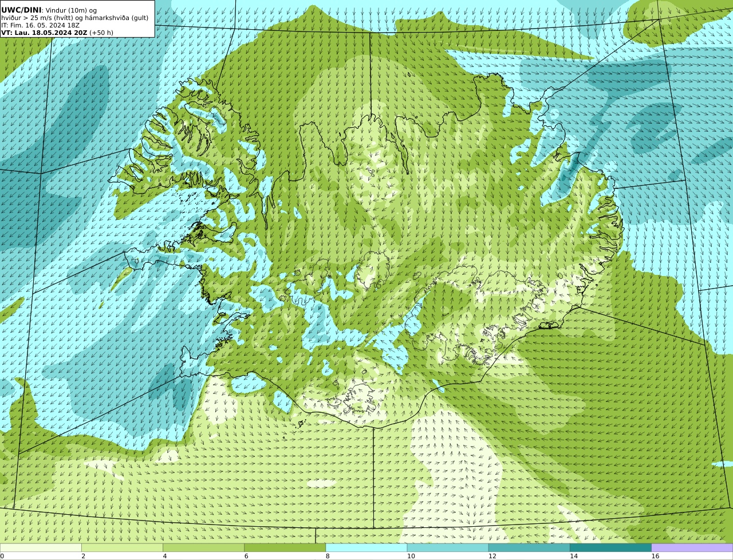The image size is (733, 560).
Task: Click the legend scale label "16"
Action: pyautogui.click(x=655, y=556)
